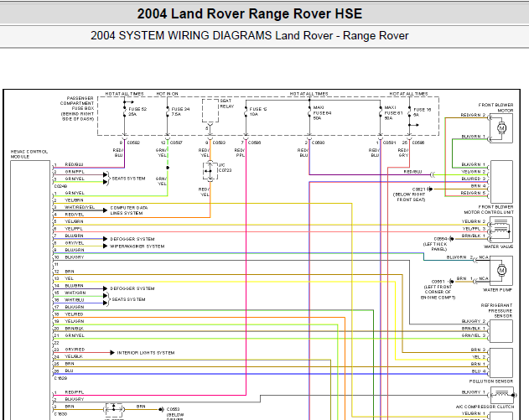Image resolution: width=529 pixels, height=420 pixels.
Task: Click the 'WIPER/WASHER SYSTEM' label
Action: pos(137,246)
